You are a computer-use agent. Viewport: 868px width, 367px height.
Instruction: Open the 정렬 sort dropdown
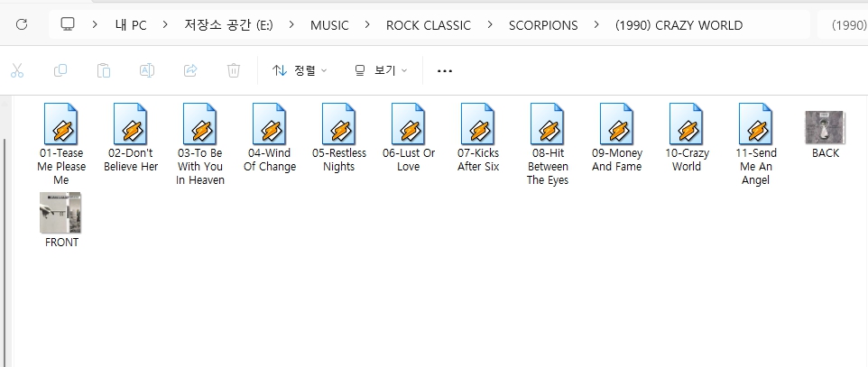tap(300, 70)
